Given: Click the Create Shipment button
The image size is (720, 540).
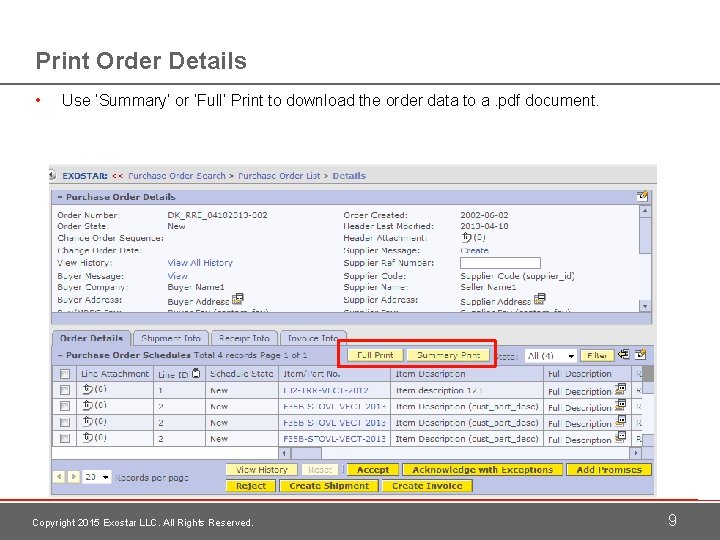Looking at the screenshot, I should pos(329,486).
